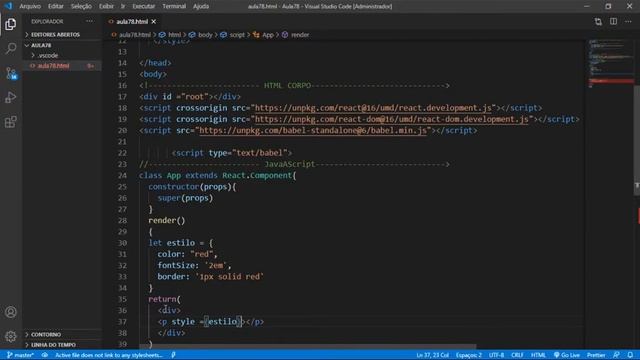
Task: Open the Extensions view
Action: (11, 122)
